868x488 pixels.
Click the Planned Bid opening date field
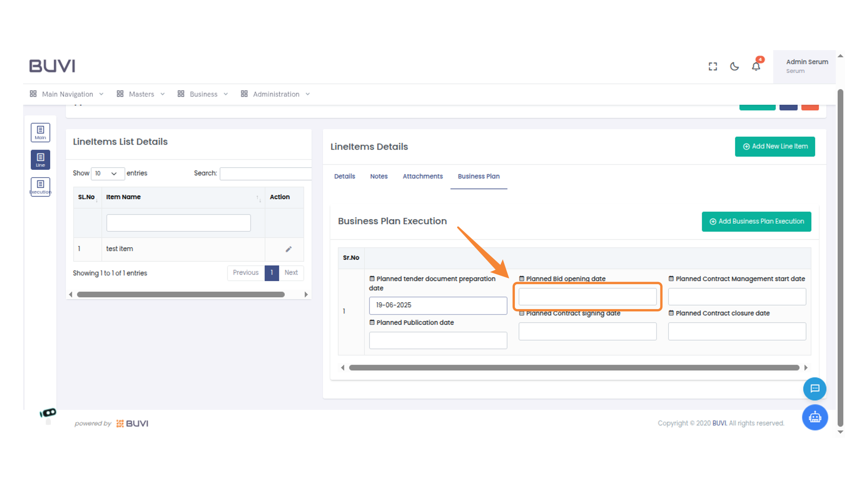point(587,297)
